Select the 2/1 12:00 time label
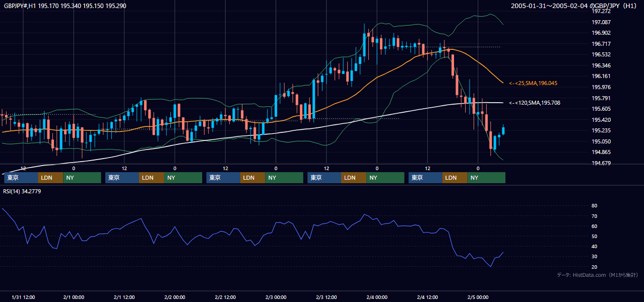The image size is (644, 302). coord(124,297)
